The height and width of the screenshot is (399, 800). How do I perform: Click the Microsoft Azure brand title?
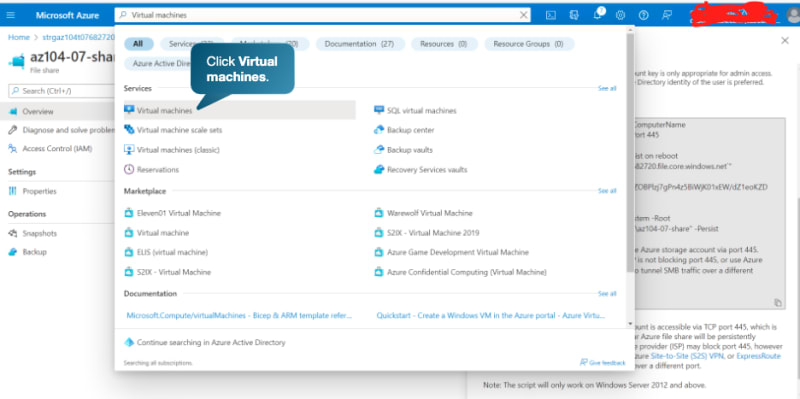point(67,15)
